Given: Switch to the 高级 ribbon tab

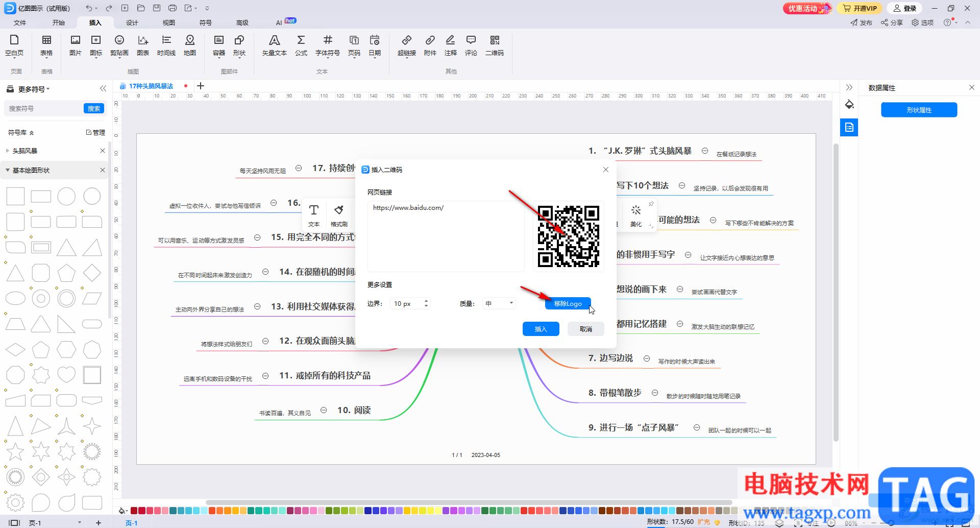Looking at the screenshot, I should pyautogui.click(x=242, y=22).
